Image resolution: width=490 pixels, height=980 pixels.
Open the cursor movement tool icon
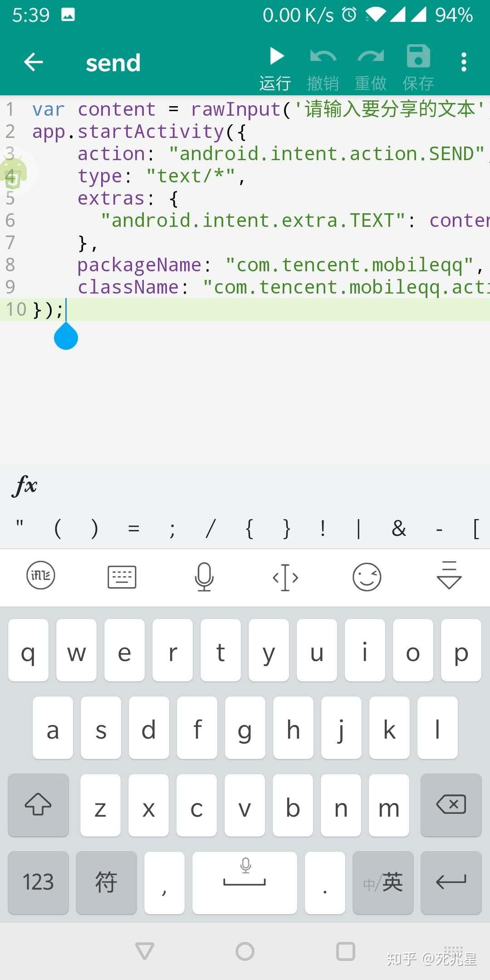[285, 577]
